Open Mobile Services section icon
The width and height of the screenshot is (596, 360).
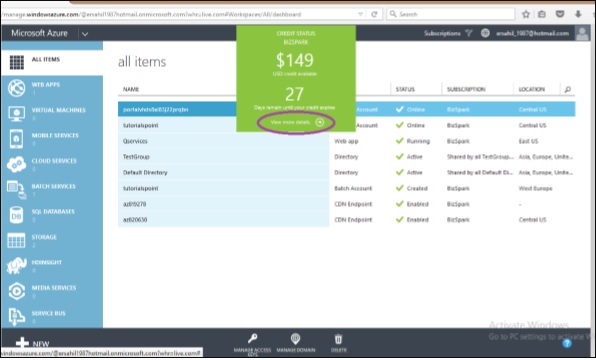click(16, 139)
